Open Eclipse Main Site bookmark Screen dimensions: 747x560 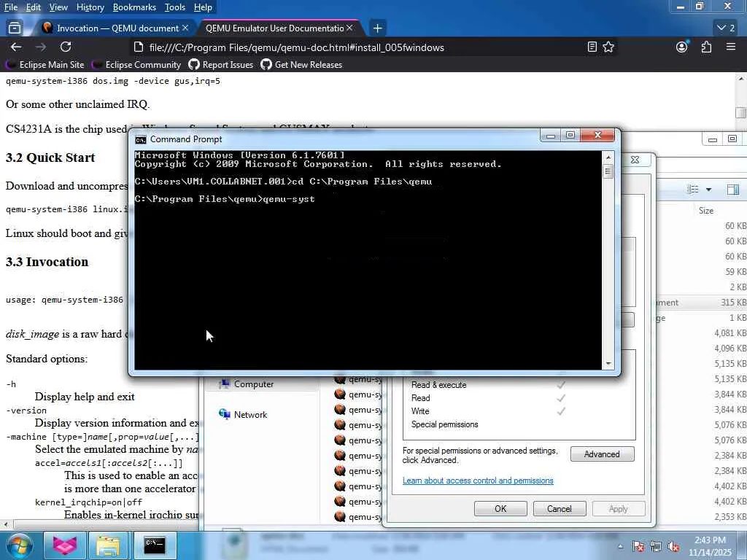click(44, 65)
